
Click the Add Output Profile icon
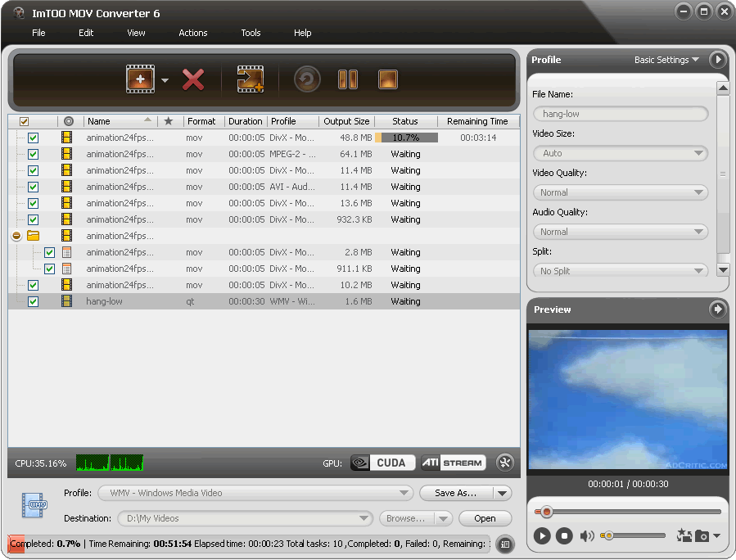click(x=251, y=79)
